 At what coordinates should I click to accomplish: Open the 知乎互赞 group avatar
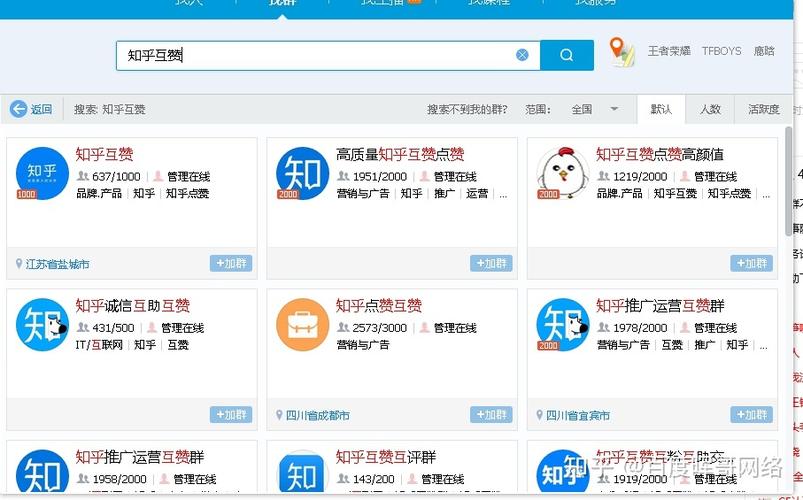[x=42, y=173]
